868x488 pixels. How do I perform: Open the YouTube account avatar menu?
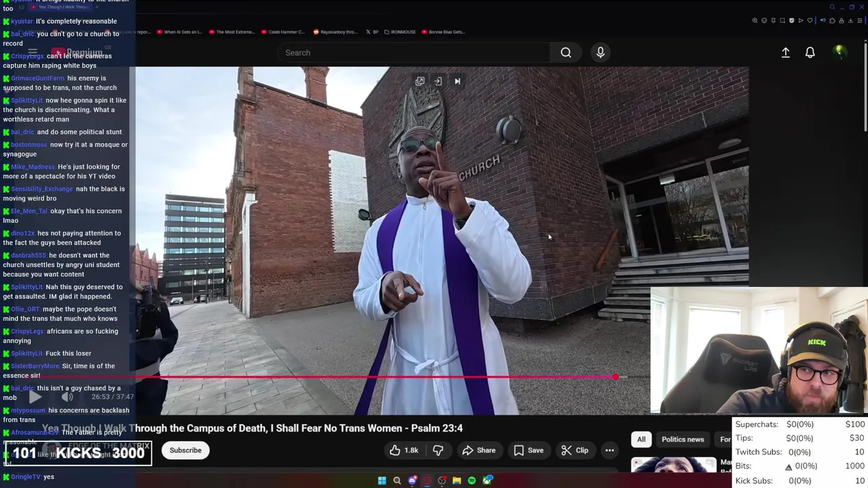[840, 52]
